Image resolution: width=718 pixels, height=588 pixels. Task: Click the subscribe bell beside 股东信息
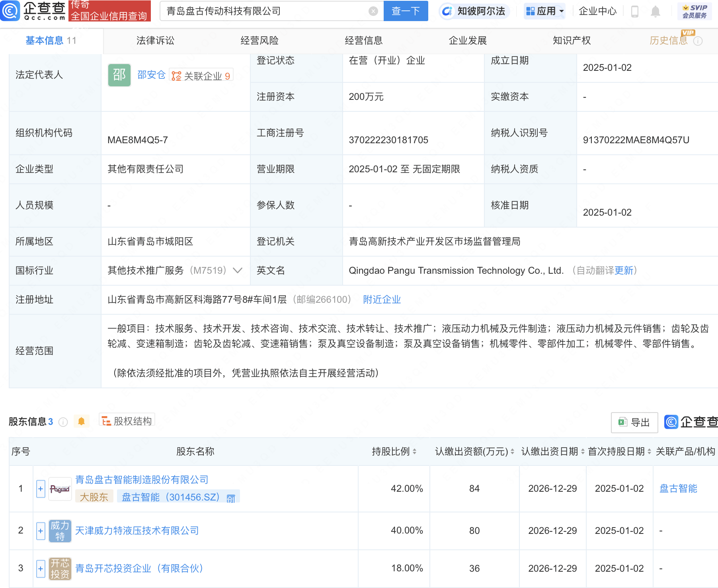(82, 421)
